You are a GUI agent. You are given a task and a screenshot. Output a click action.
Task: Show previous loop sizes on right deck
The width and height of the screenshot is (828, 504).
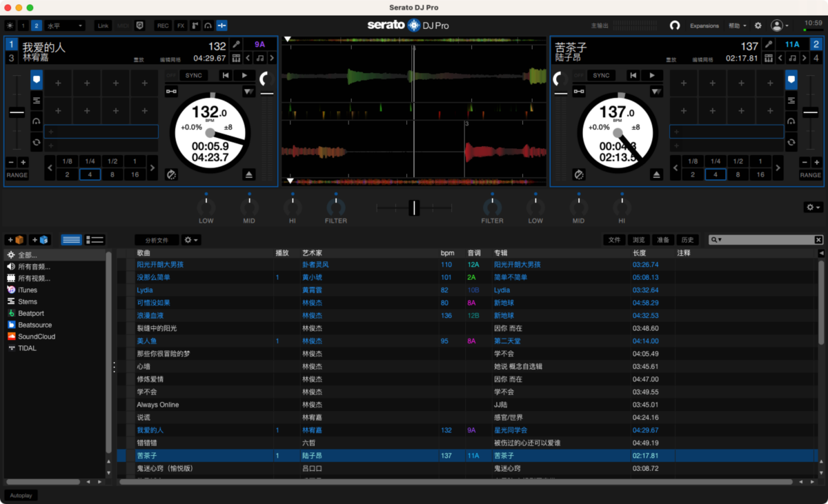click(x=676, y=168)
